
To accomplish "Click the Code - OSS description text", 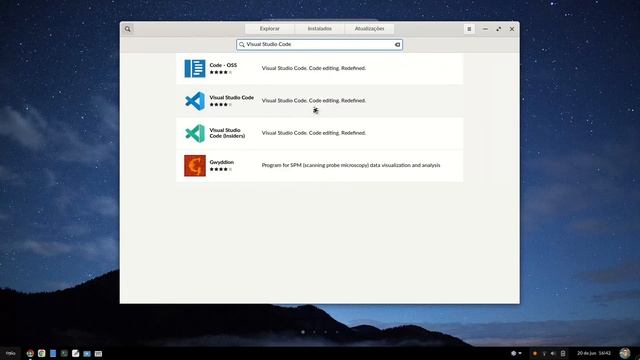I will (x=313, y=68).
